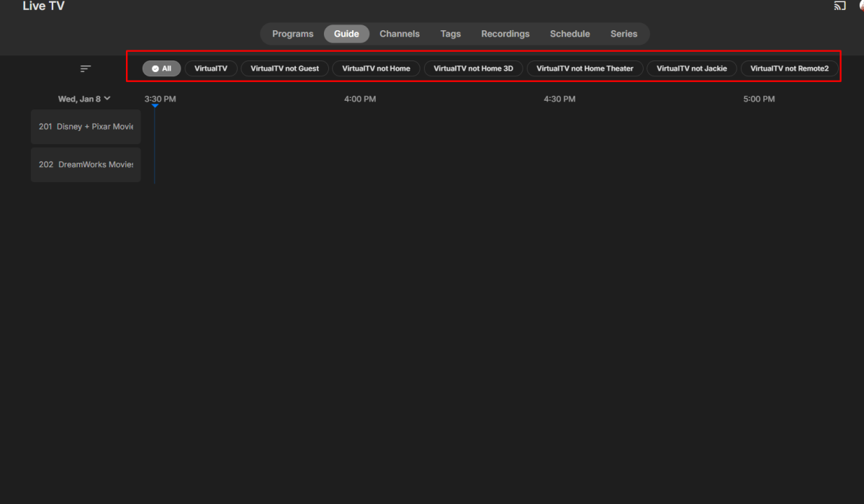864x504 pixels.
Task: Apply VirtualTV not Jackie filter
Action: [x=692, y=68]
